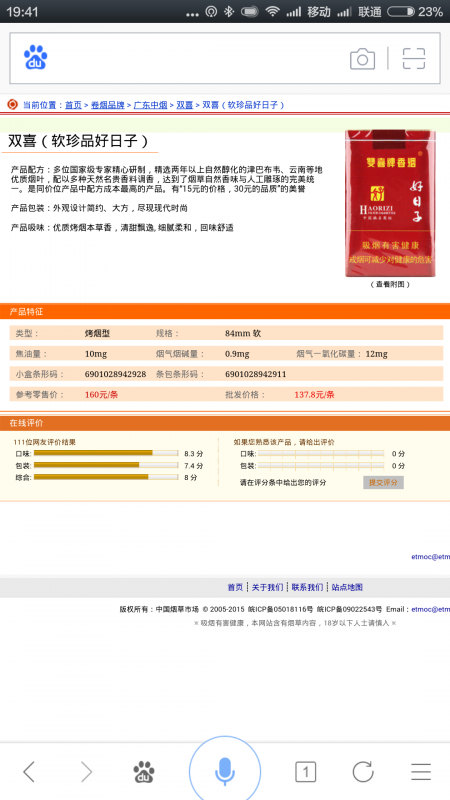Open 关于我们 footer link
Screen dimensions: 450x800
[267, 587]
